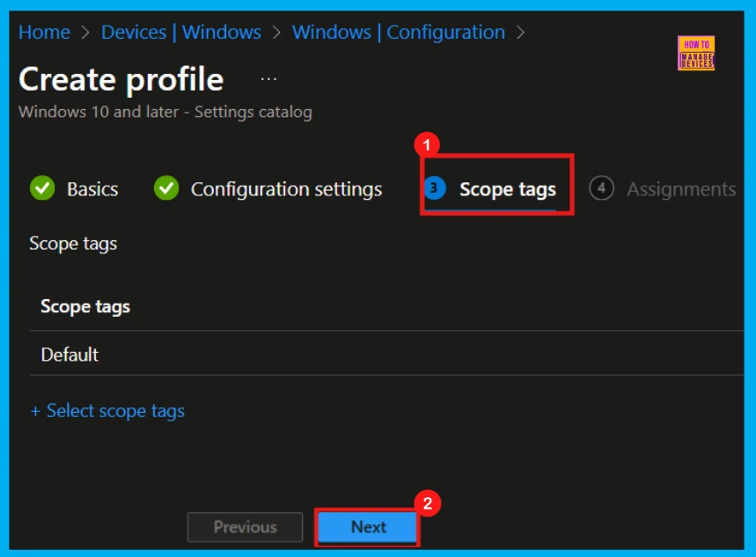Switch to the Scope tags step

[x=508, y=188]
